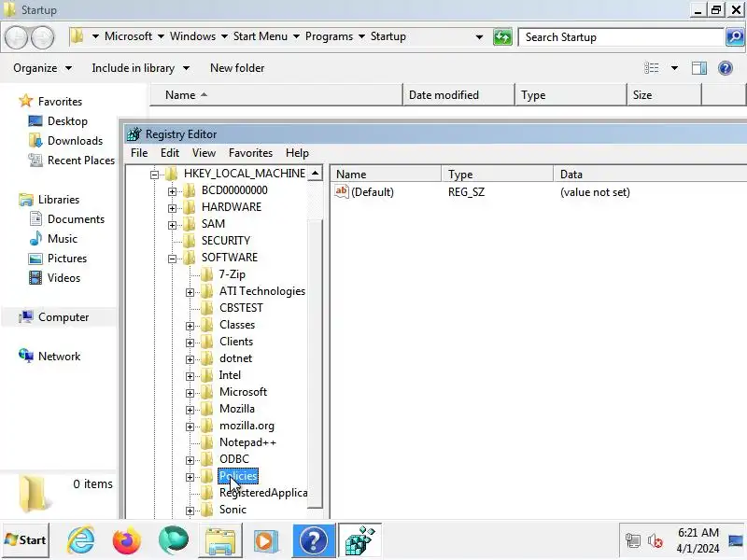The image size is (747, 560).
Task: Select Recent Places in Favorites
Action: [80, 161]
